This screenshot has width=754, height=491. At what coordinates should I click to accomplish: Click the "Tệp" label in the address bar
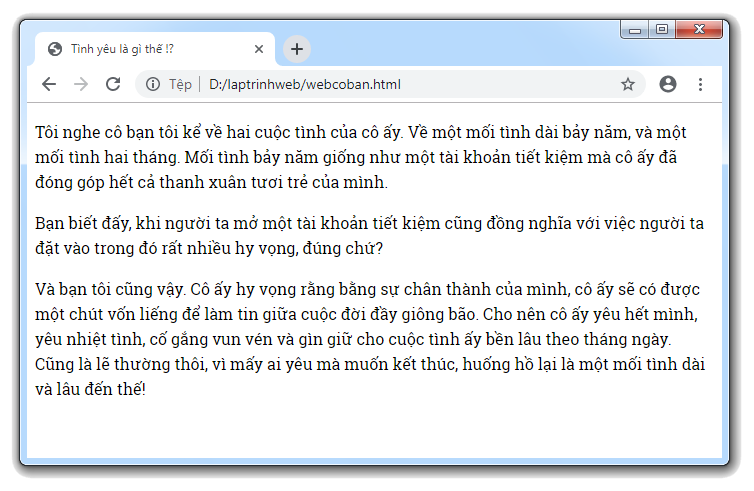click(x=180, y=85)
